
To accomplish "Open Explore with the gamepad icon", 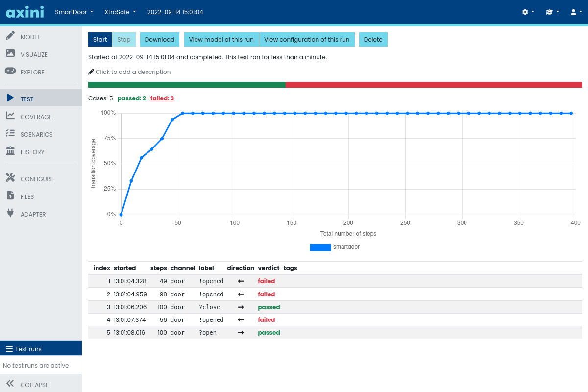I will [10, 72].
